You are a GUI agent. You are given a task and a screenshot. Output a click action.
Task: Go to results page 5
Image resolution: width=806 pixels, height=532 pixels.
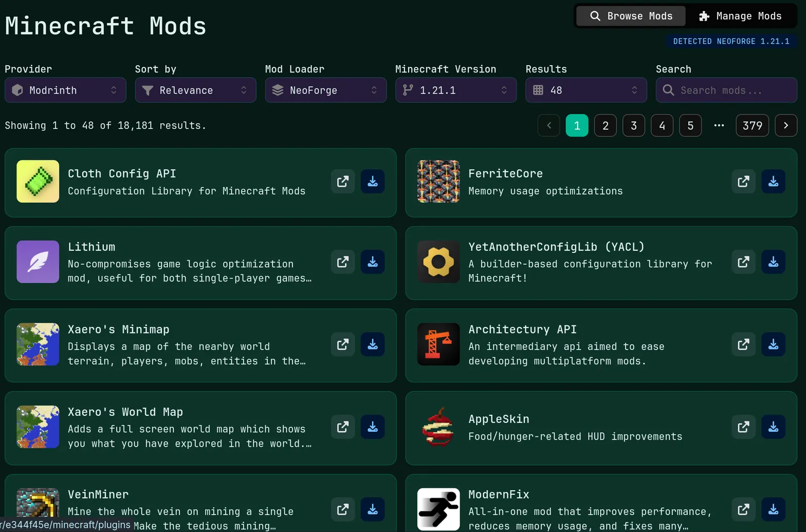click(x=690, y=125)
